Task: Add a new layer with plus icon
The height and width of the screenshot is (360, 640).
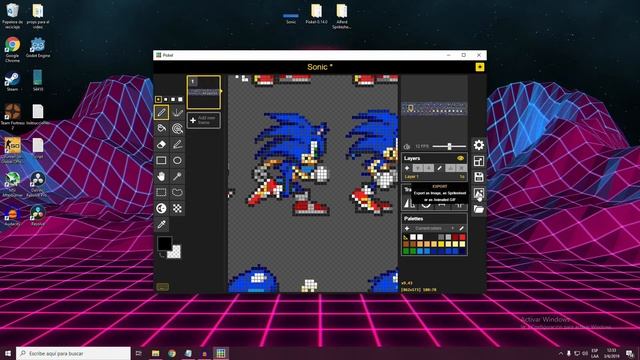Action: coord(407,168)
